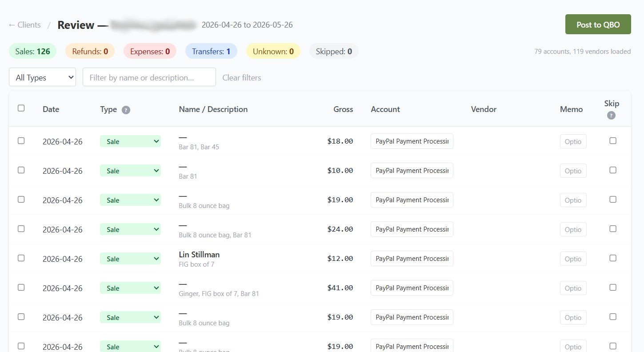Viewport: 644px width, 352px height.
Task: Click the Account field for the $10.00 sale
Action: click(412, 170)
